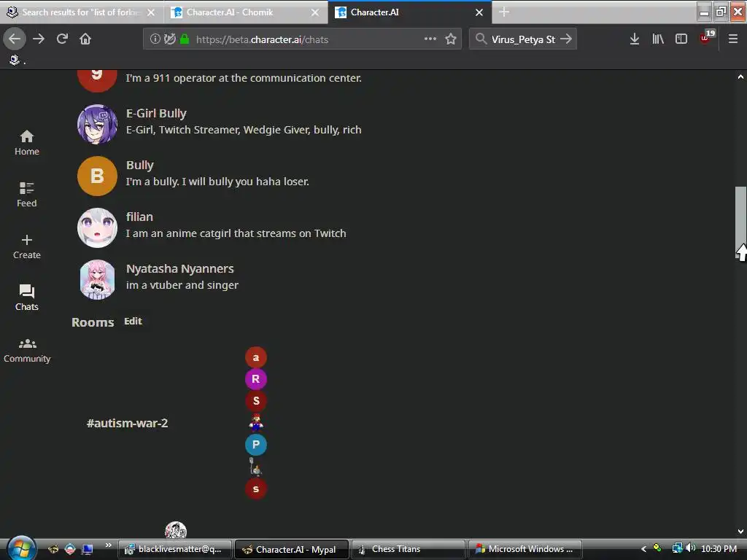Open the orange B Bully avatar
Screen dimensions: 747x560
[x=97, y=176]
